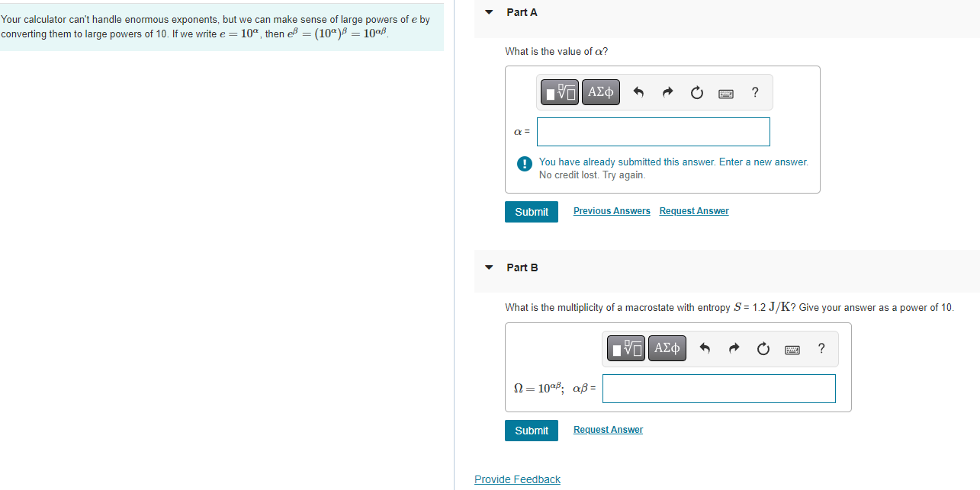
Task: Open Greek symbols button in Part B toolbar
Action: pos(667,348)
